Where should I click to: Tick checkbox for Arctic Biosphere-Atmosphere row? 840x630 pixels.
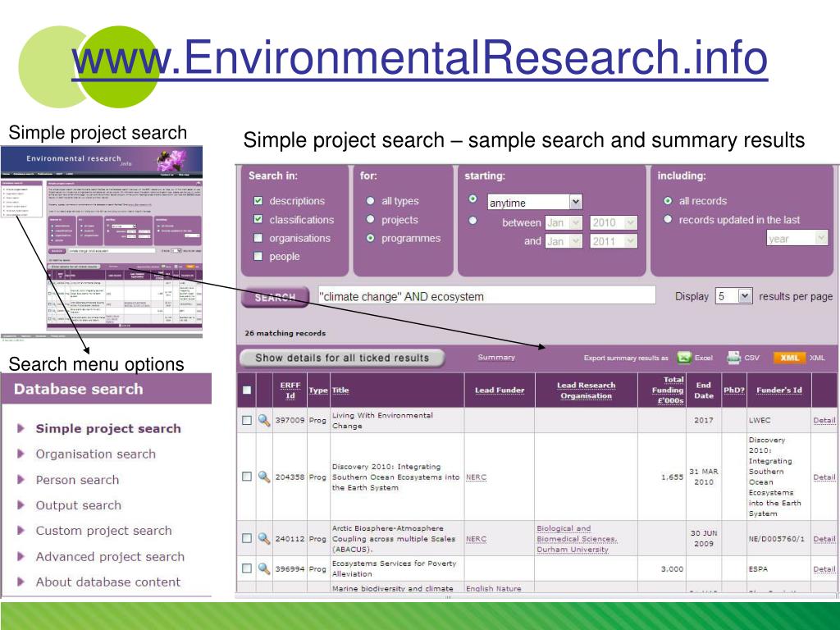(x=247, y=538)
